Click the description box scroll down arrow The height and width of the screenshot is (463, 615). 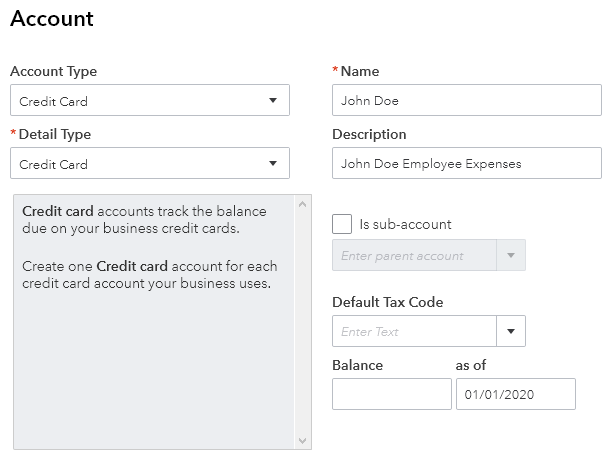(x=302, y=441)
